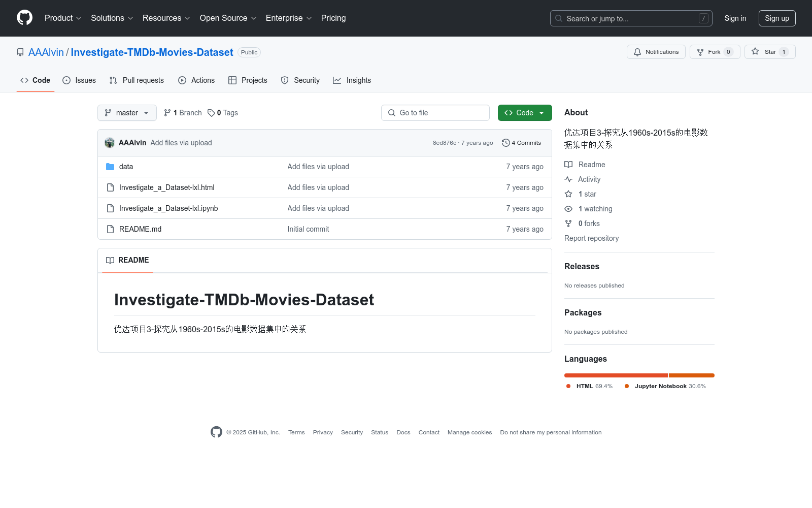Open the Projects tab

tap(248, 80)
